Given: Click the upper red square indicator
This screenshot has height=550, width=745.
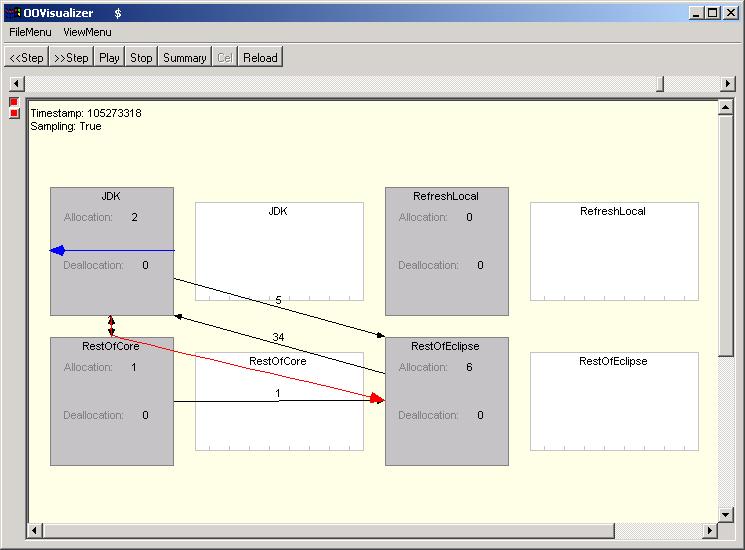Looking at the screenshot, I should [x=14, y=102].
